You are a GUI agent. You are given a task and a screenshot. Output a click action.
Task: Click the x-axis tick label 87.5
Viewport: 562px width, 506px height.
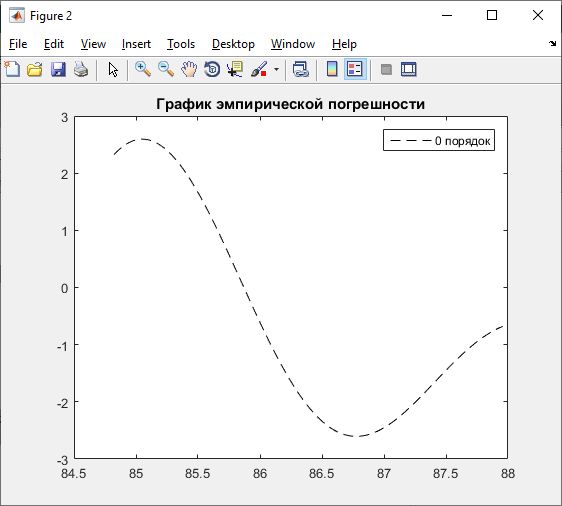(446, 474)
